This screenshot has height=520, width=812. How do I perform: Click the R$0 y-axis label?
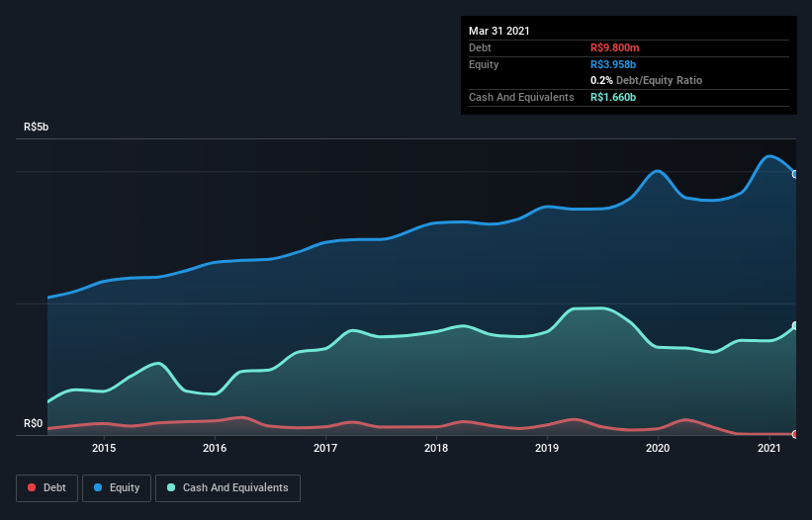33,424
